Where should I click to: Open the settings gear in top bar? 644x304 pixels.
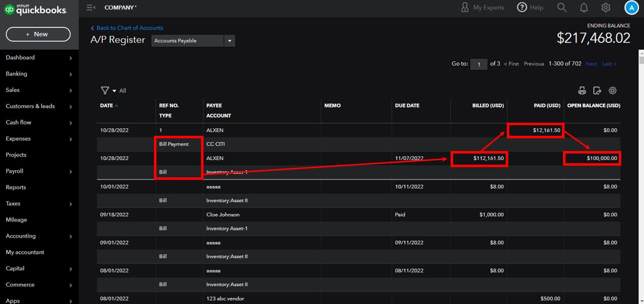point(606,8)
